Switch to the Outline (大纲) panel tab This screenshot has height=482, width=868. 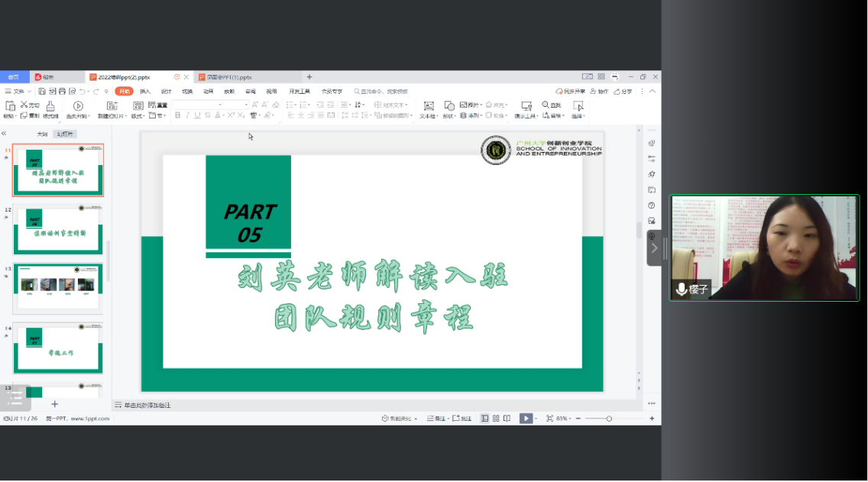[42, 134]
